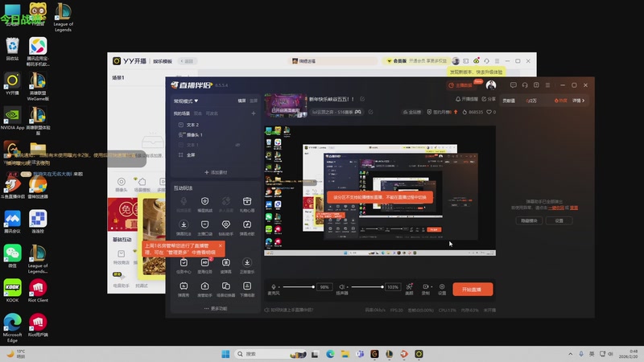This screenshot has width=644, height=362.
Task: Mute the 扬声器 speaker icon
Action: tap(341, 287)
